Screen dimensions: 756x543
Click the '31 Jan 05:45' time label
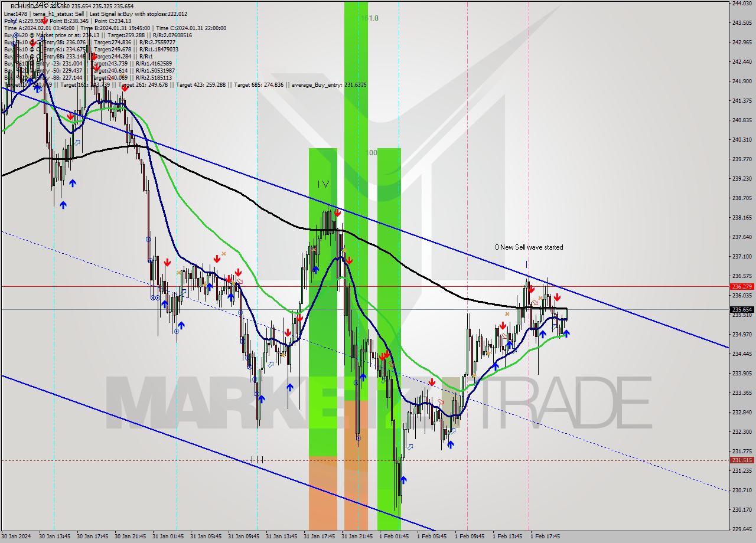pos(207,537)
